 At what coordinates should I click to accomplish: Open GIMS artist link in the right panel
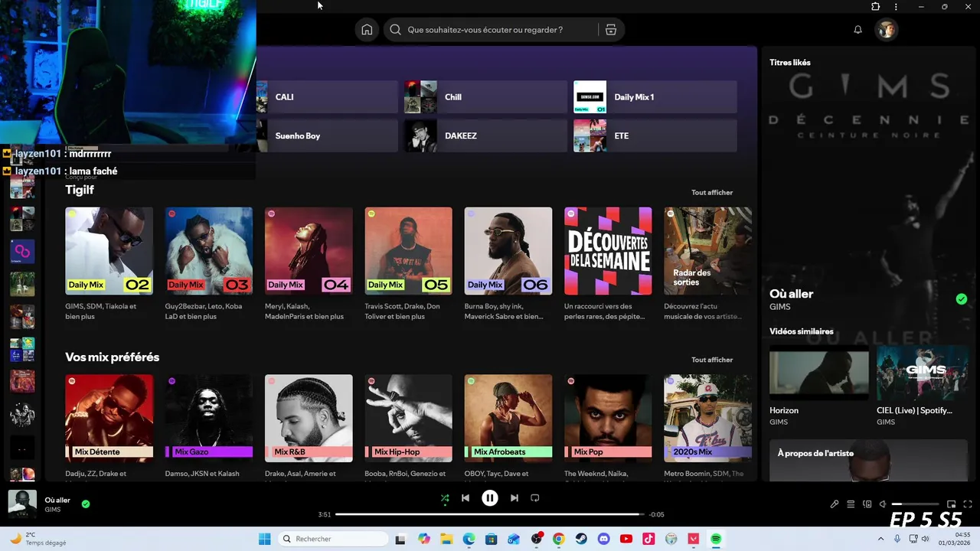coord(780,307)
